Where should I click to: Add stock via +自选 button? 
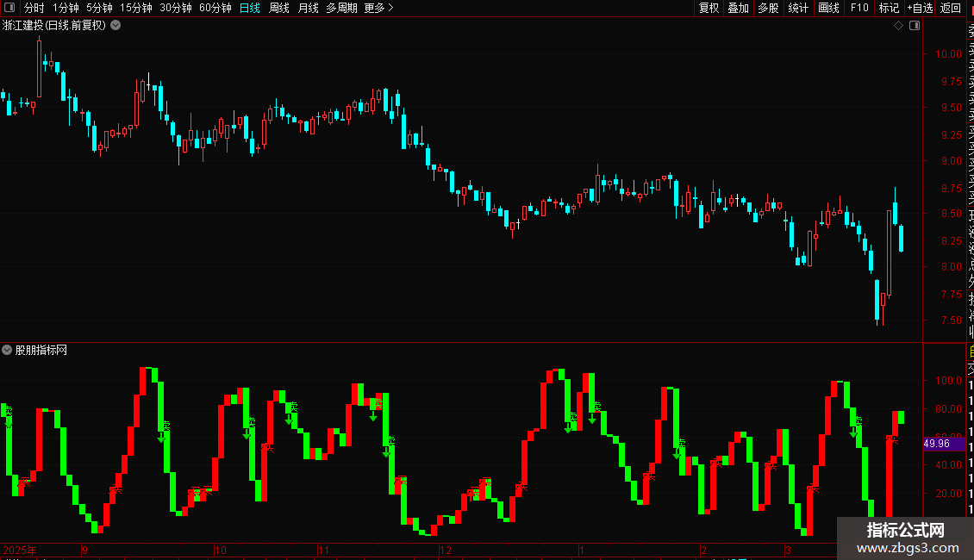[920, 8]
